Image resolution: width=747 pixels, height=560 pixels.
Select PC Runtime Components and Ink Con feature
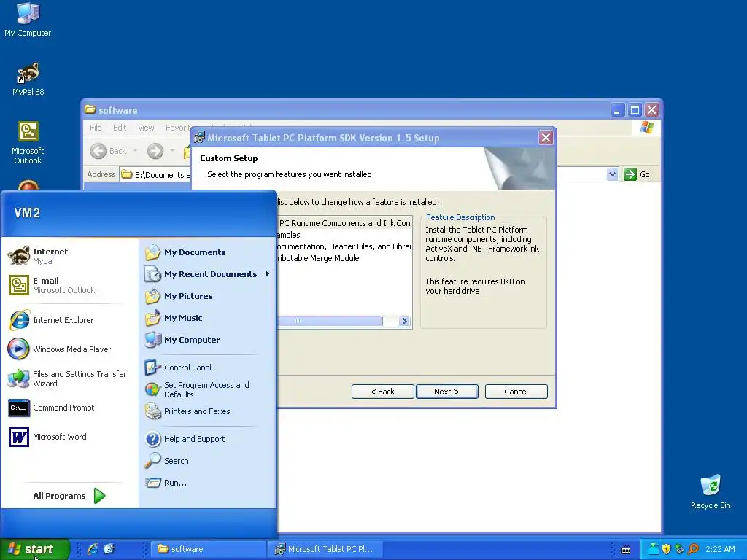(x=344, y=223)
